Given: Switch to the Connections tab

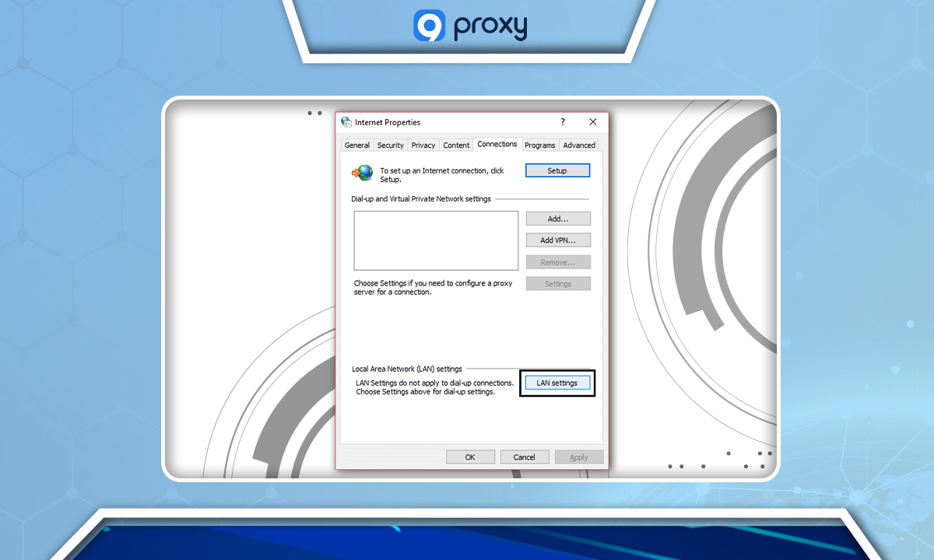Looking at the screenshot, I should click(x=497, y=144).
